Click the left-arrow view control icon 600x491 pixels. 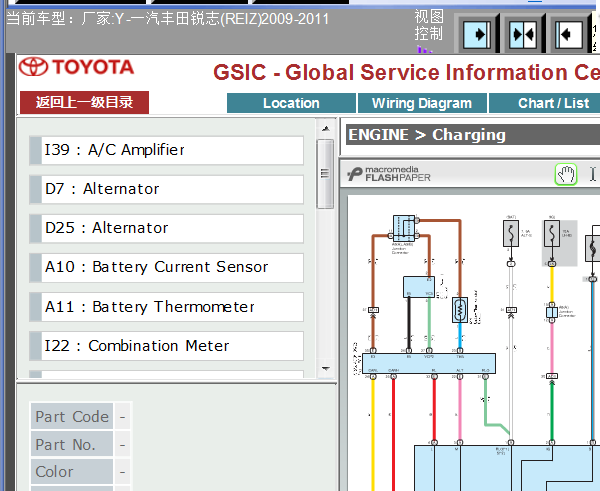pos(569,34)
